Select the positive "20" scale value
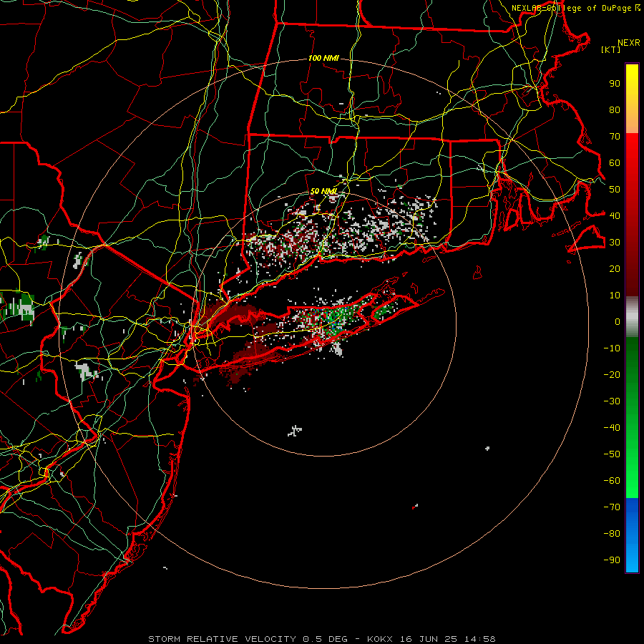Image resolution: width=644 pixels, height=644 pixels. point(615,268)
